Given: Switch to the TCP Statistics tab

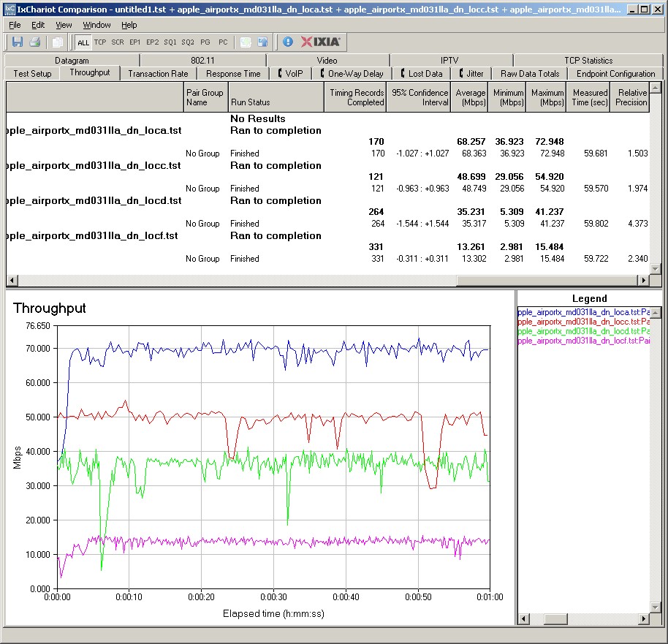Looking at the screenshot, I should click(x=588, y=61).
